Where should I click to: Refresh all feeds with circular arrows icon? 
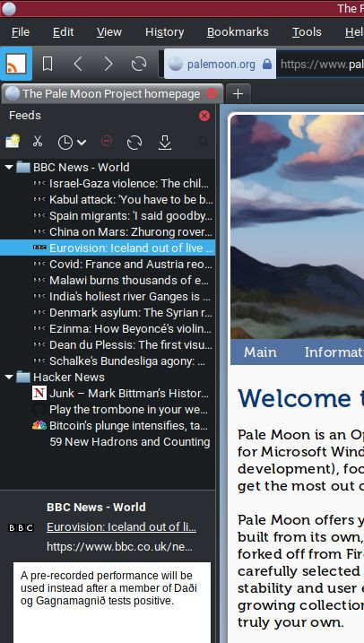click(x=134, y=143)
